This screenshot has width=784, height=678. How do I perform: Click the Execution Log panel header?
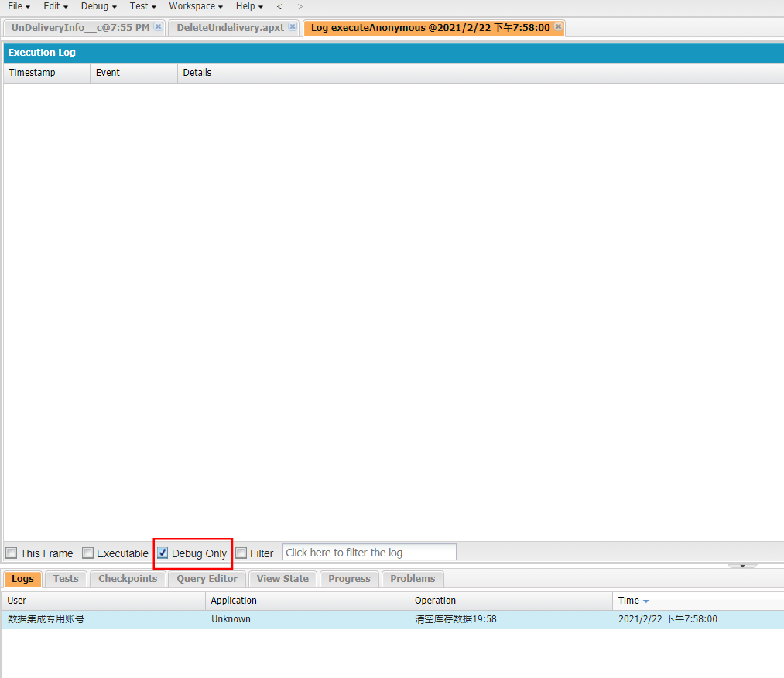click(393, 53)
